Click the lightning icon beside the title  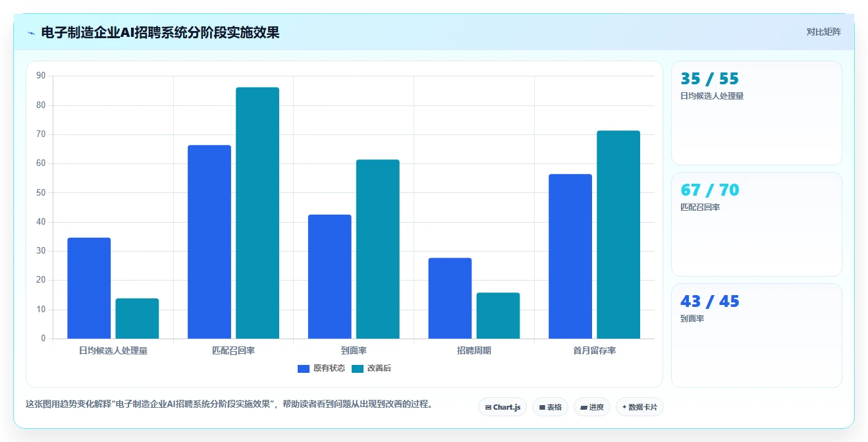pos(31,32)
